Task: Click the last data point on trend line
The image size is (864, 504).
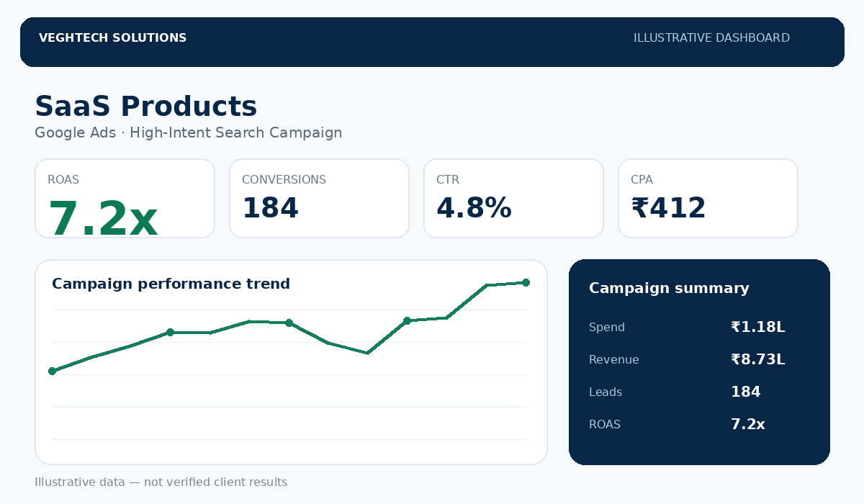Action: click(x=526, y=282)
